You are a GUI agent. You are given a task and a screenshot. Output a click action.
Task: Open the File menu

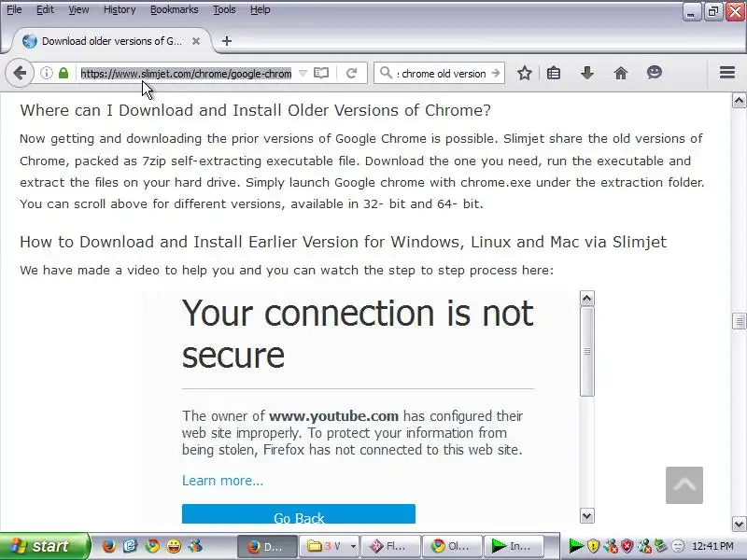click(x=14, y=9)
